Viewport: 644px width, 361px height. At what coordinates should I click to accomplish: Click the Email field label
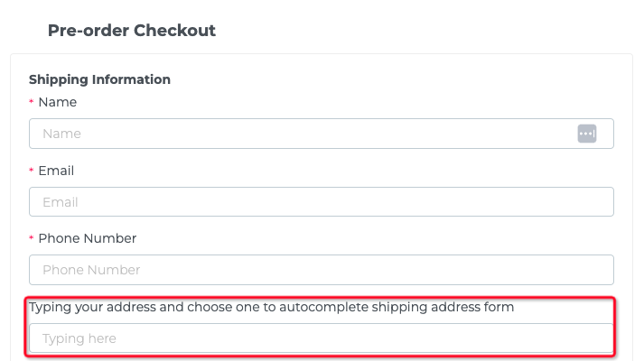point(56,171)
